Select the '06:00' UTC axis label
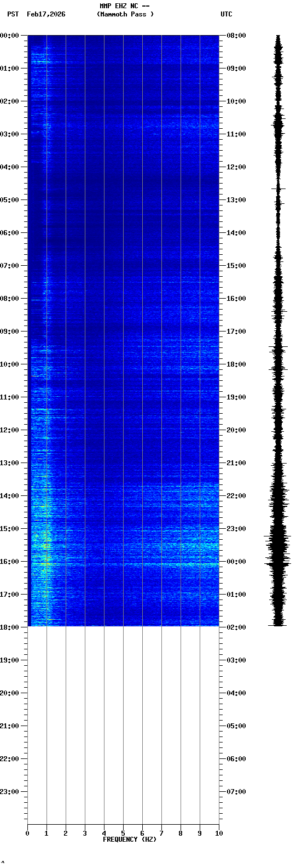The width and height of the screenshot is (302, 868). [236, 759]
